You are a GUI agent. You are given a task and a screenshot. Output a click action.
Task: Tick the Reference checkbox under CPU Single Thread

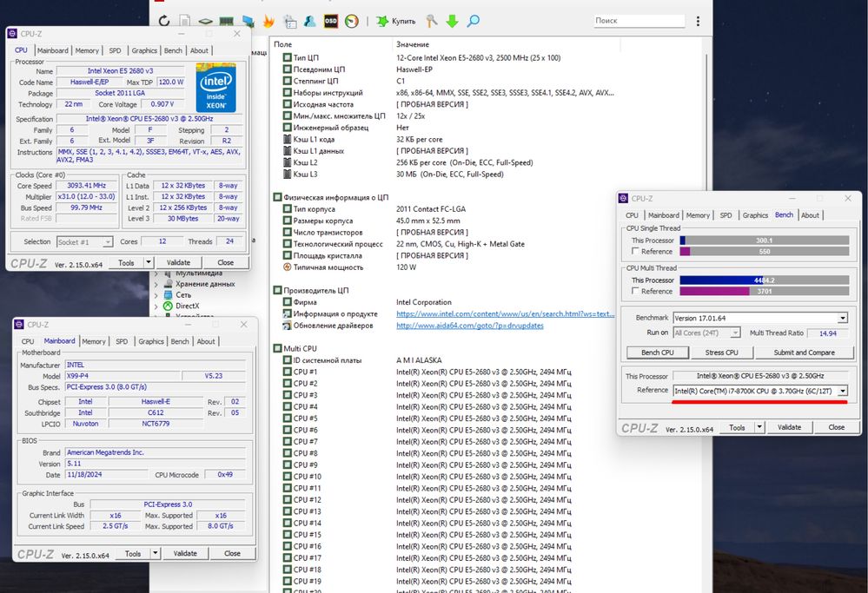pyautogui.click(x=635, y=251)
